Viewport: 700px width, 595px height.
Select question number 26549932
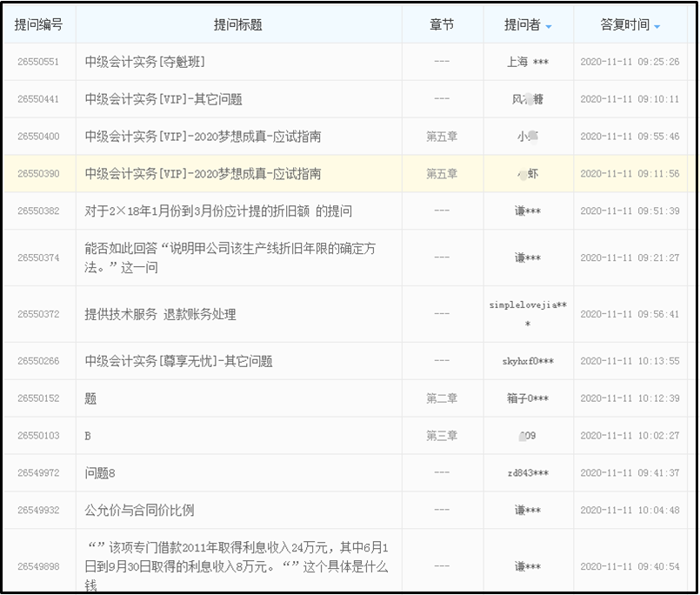pos(38,510)
